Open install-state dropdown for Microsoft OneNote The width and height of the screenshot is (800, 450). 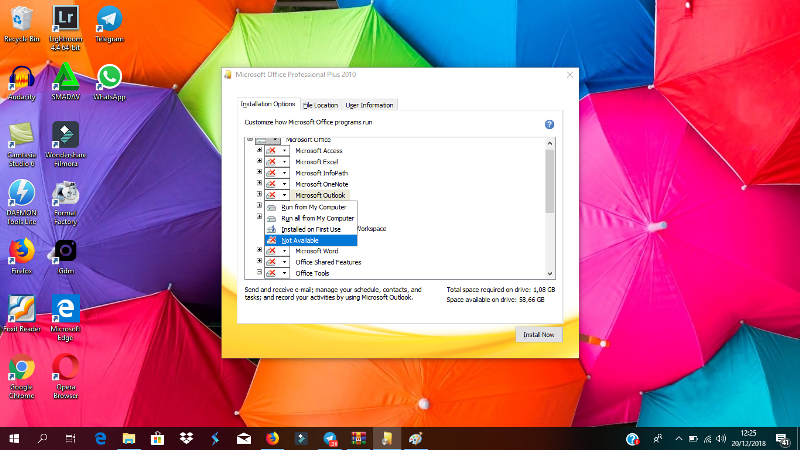[277, 184]
